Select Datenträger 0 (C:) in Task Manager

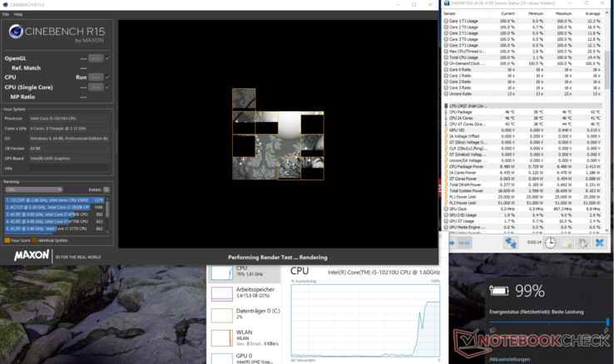(x=245, y=314)
